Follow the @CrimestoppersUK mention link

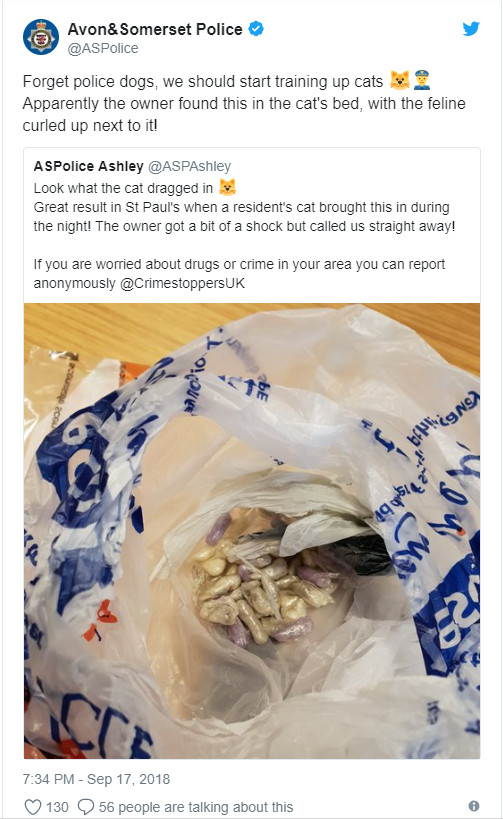point(182,283)
